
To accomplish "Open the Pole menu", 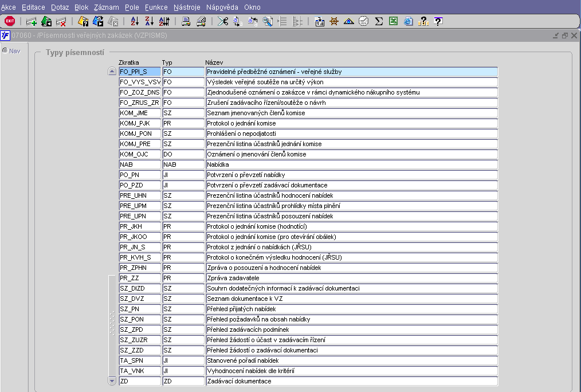I will tap(132, 7).
